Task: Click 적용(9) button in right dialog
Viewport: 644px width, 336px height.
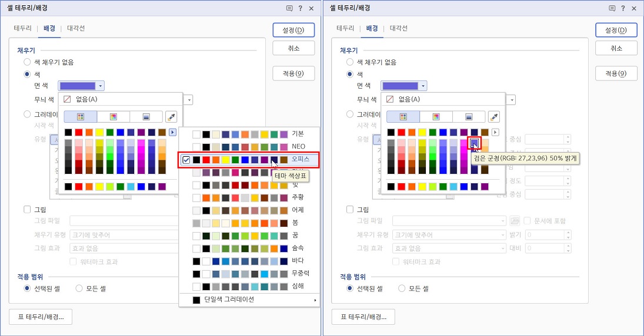Action: [616, 73]
